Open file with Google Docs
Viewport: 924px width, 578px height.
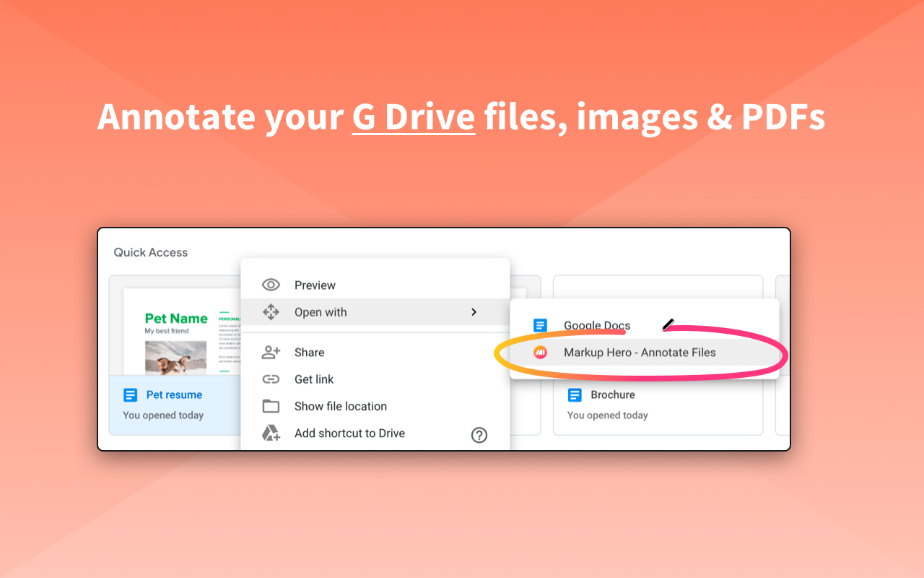[x=645, y=326]
